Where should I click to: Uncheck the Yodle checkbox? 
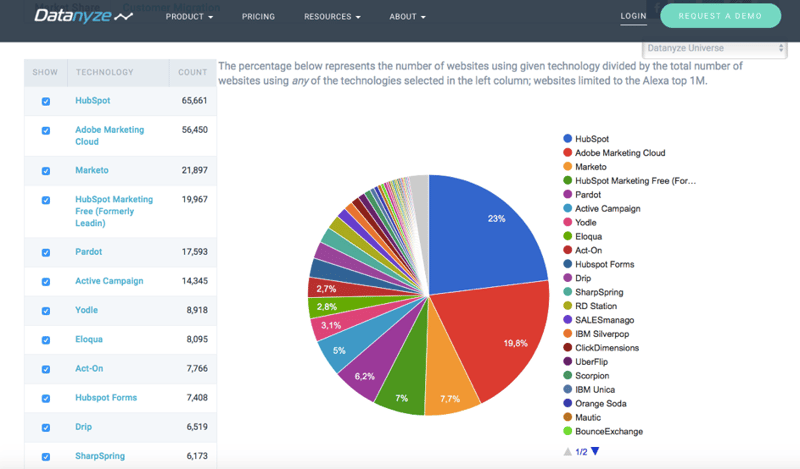point(46,311)
